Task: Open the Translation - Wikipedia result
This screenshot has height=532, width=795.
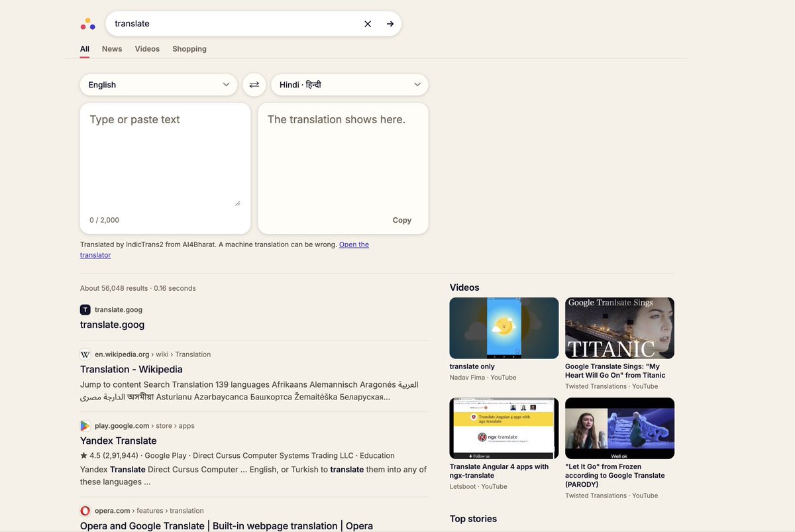Action: point(131,369)
